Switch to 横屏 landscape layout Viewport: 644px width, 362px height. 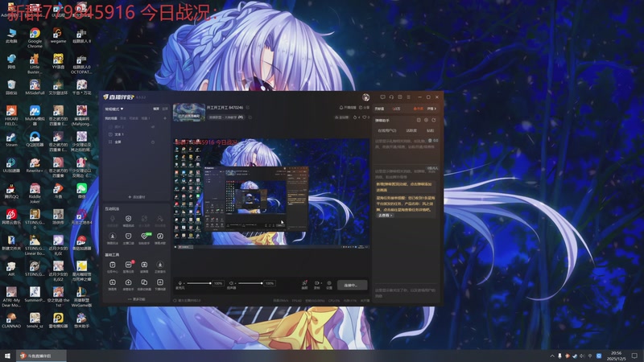156,109
